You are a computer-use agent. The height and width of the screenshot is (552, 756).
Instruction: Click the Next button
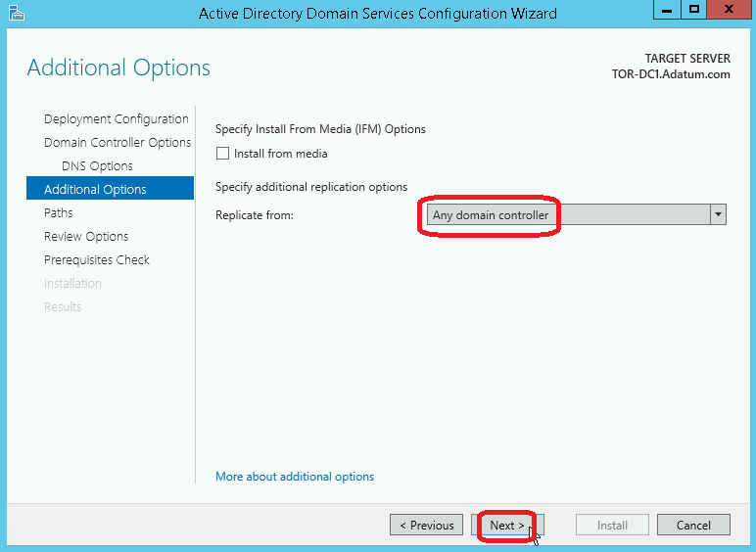(x=507, y=525)
